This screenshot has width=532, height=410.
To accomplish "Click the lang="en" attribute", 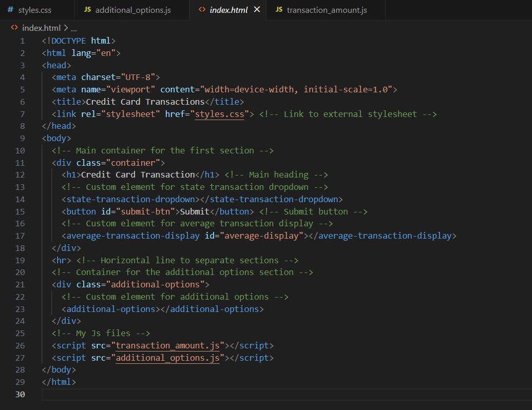I will pos(93,53).
